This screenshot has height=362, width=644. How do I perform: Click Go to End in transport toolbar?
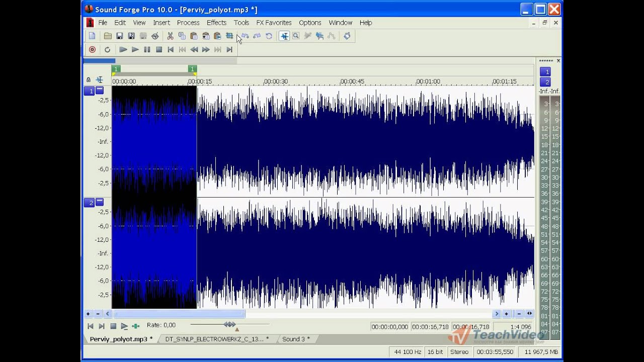(229, 49)
